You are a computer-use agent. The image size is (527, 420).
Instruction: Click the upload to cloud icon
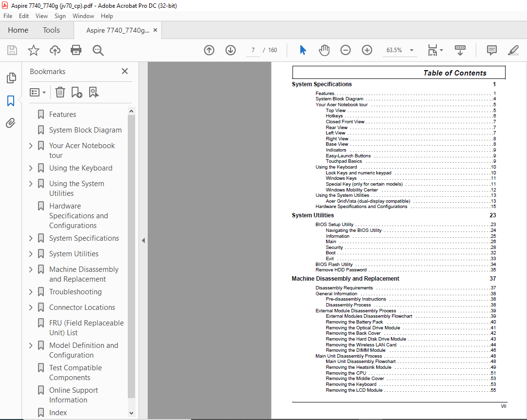coord(55,50)
